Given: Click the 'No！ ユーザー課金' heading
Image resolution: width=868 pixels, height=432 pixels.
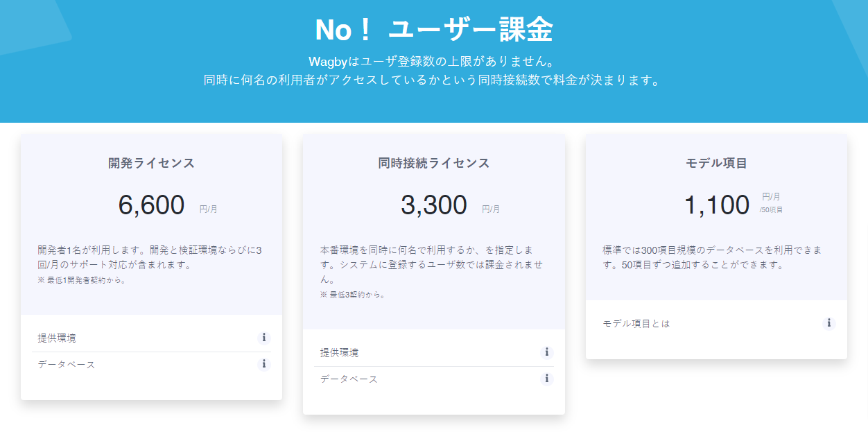Looking at the screenshot, I should 434,30.
